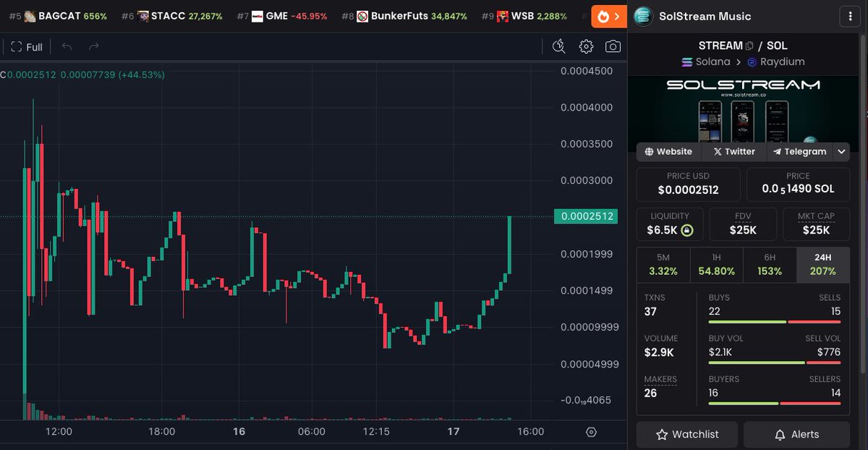Click the VOLUME $2.9K value

659,352
